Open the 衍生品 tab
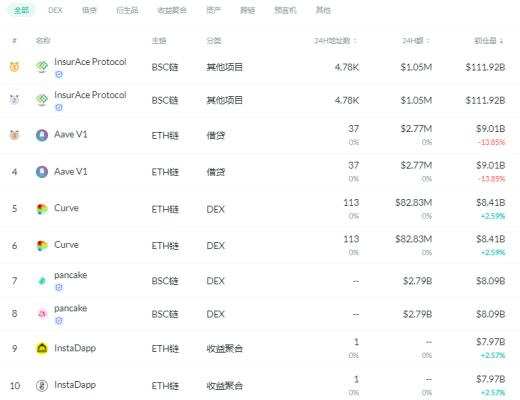Image resolution: width=520 pixels, height=400 pixels. [127, 10]
